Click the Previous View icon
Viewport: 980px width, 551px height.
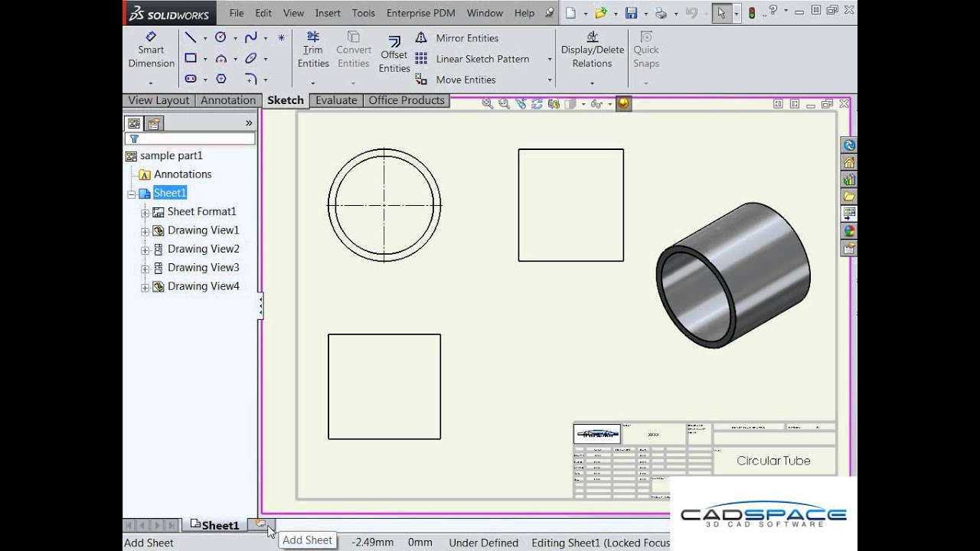pos(521,104)
